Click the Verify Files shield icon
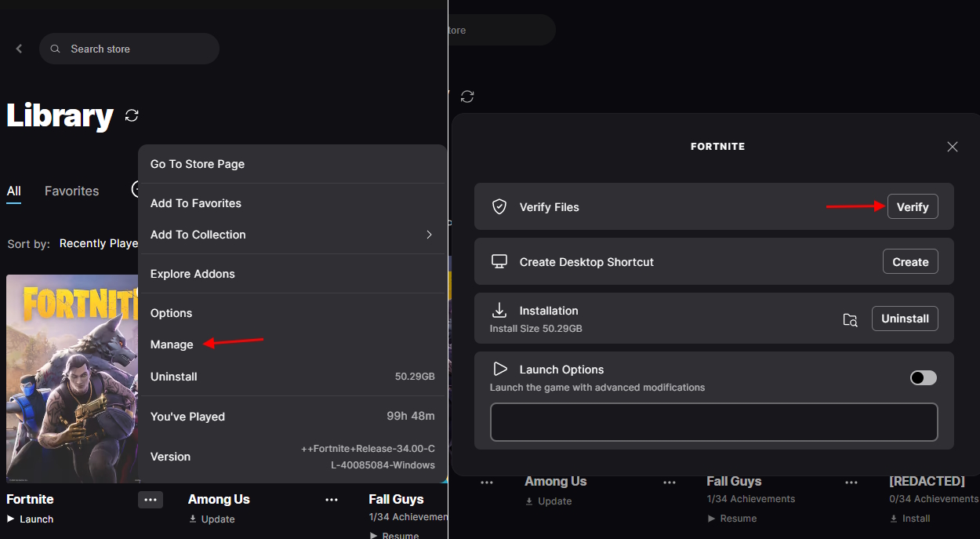 pos(499,207)
